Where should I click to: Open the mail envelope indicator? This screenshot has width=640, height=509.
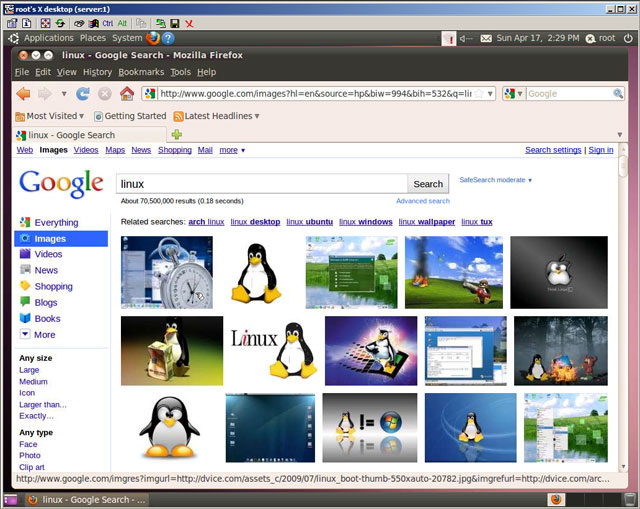point(486,38)
